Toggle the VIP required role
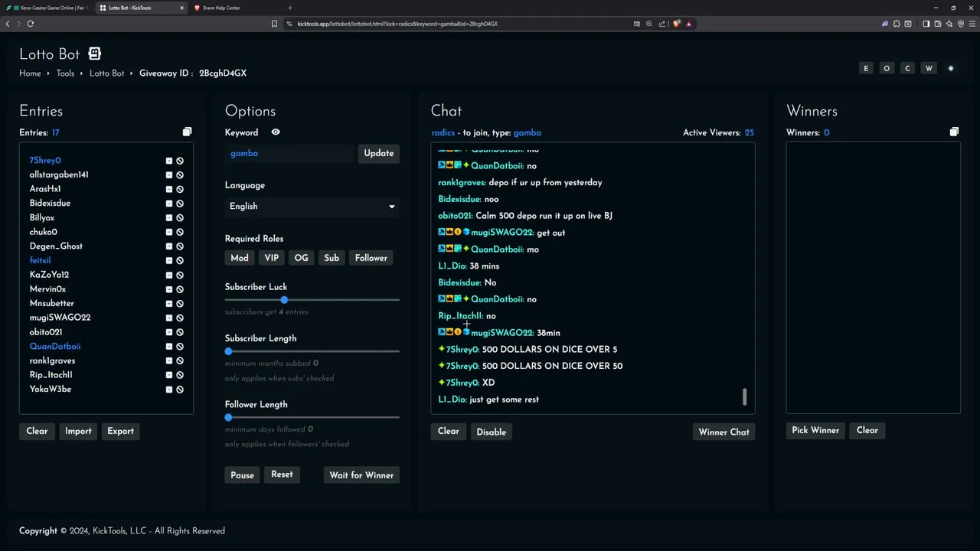The height and width of the screenshot is (551, 980). click(272, 258)
